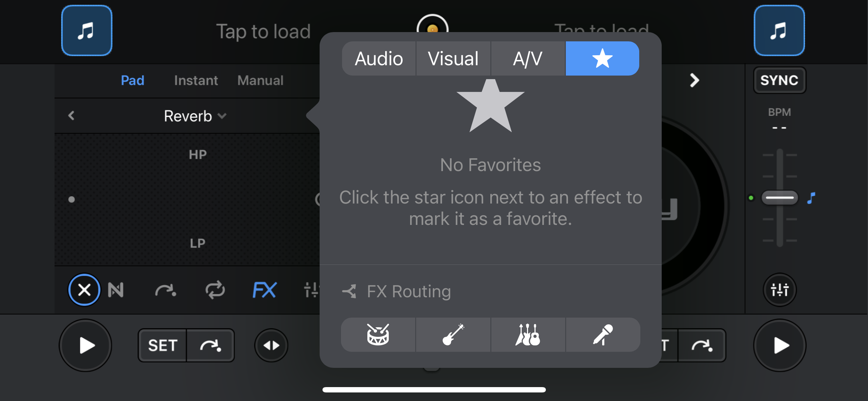
Task: Open the right deck mixer EQ
Action: pyautogui.click(x=779, y=289)
